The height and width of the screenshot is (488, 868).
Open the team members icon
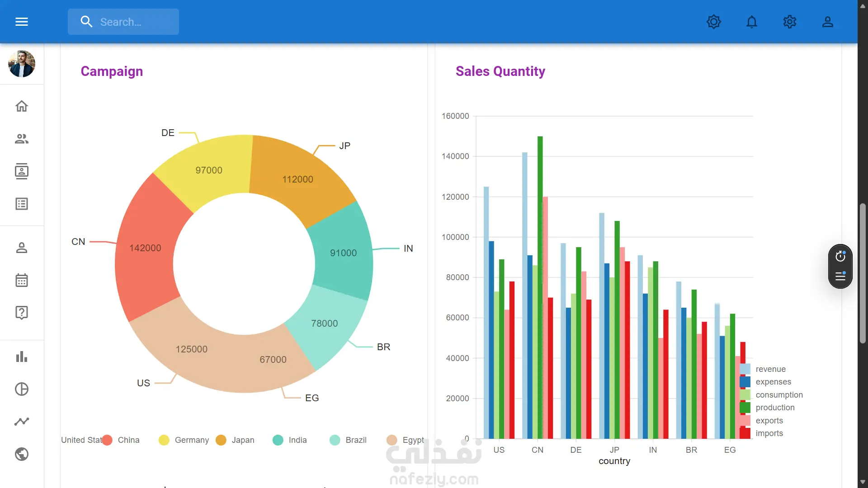coord(22,139)
